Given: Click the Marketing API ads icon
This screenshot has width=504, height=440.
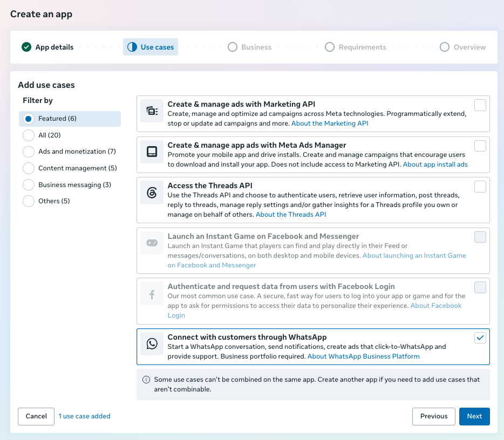Looking at the screenshot, I should [152, 111].
